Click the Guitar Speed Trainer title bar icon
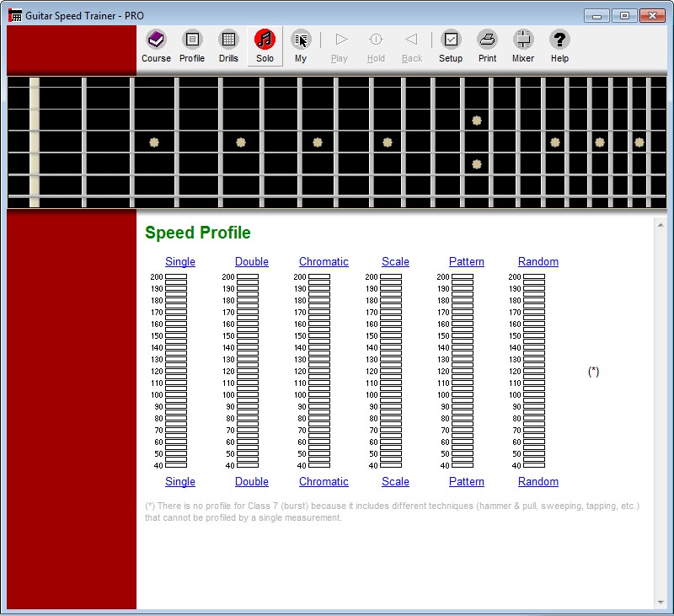The width and height of the screenshot is (674, 616). pos(15,15)
